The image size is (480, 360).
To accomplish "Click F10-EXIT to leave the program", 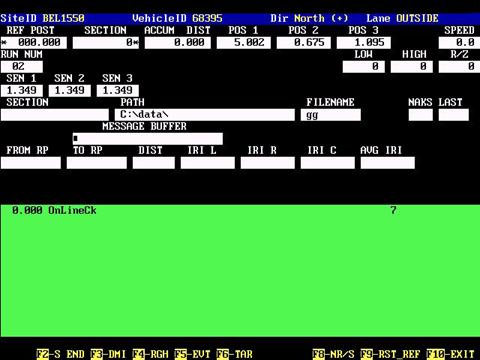I will point(450,354).
